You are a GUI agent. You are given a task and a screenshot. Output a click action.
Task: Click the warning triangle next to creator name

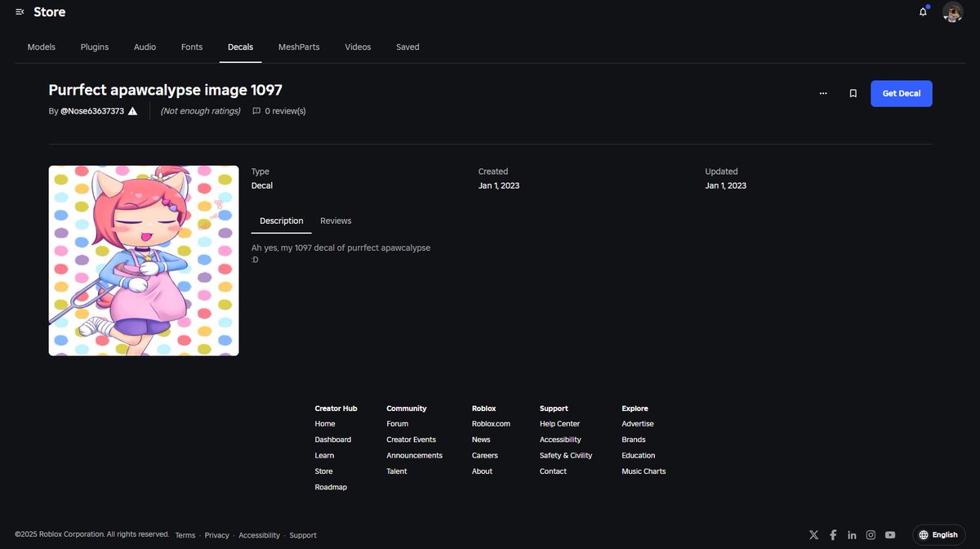tap(133, 111)
